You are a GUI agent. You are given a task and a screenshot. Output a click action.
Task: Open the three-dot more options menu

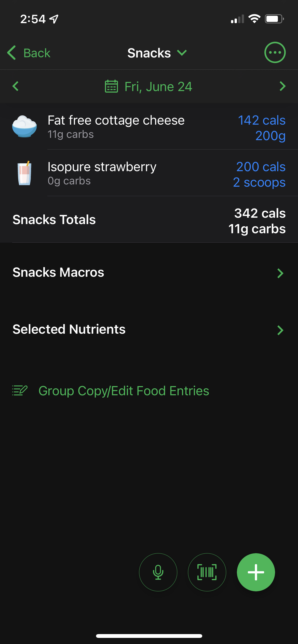(x=275, y=52)
